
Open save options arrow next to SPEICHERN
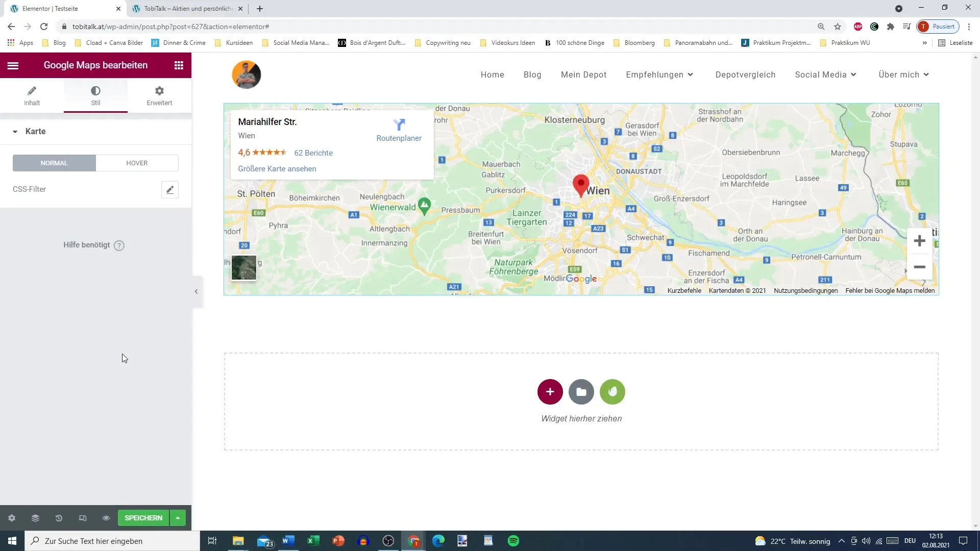(178, 518)
